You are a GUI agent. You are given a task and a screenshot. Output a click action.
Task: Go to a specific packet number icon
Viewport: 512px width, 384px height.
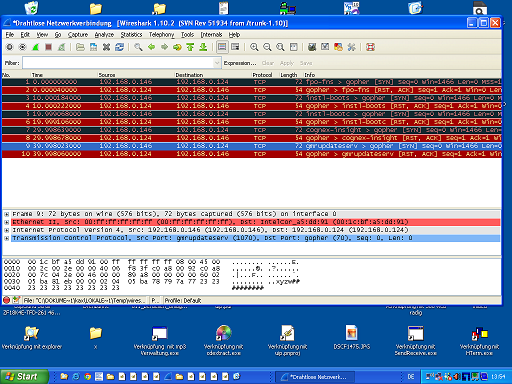tap(177, 47)
